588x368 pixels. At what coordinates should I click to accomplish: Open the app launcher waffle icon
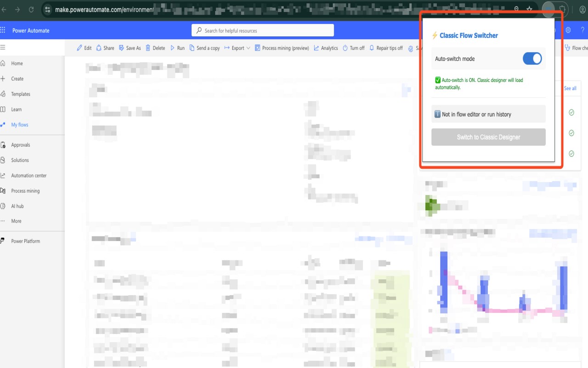coord(3,30)
